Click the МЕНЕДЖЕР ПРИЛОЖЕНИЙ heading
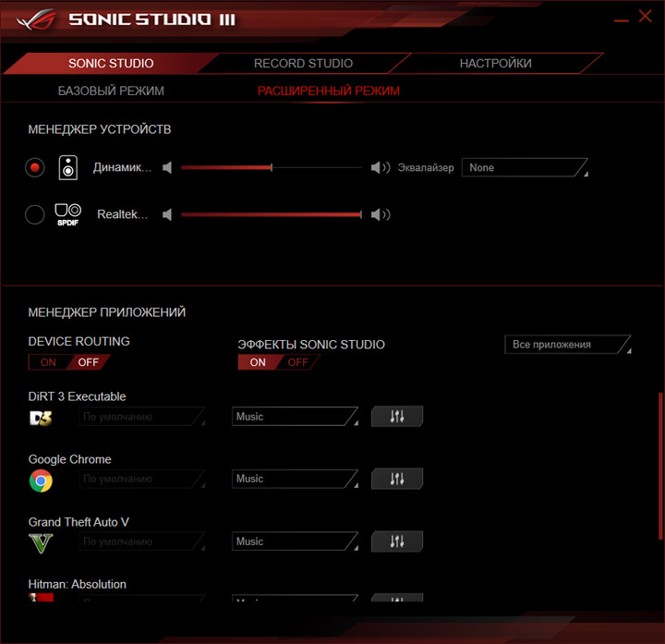This screenshot has width=665, height=644. pos(106,312)
